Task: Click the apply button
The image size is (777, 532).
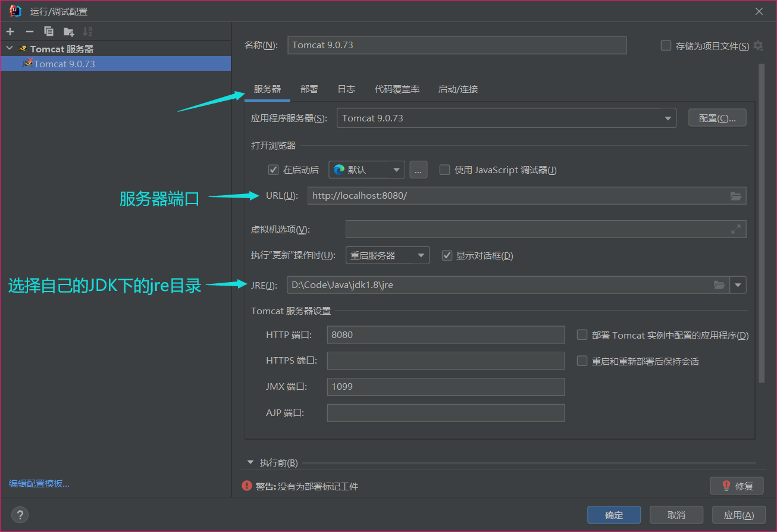Action: (739, 515)
